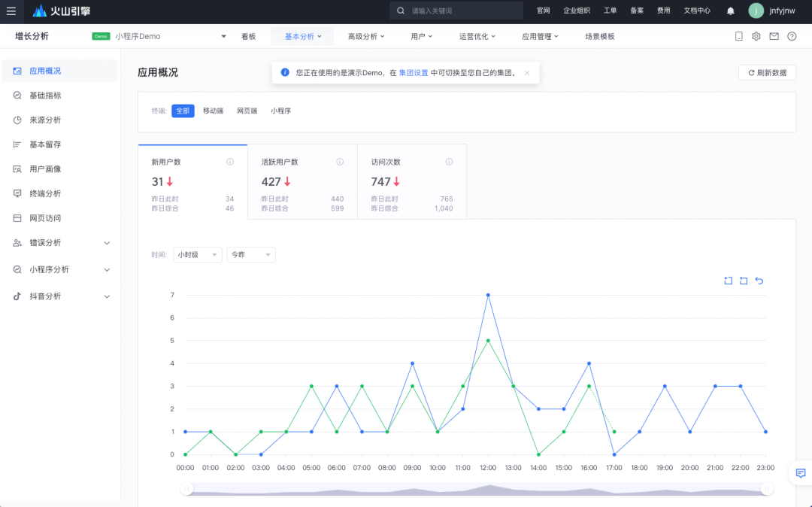Viewport: 812px width, 507px height.
Task: Open the mail envelope icon
Action: point(774,36)
